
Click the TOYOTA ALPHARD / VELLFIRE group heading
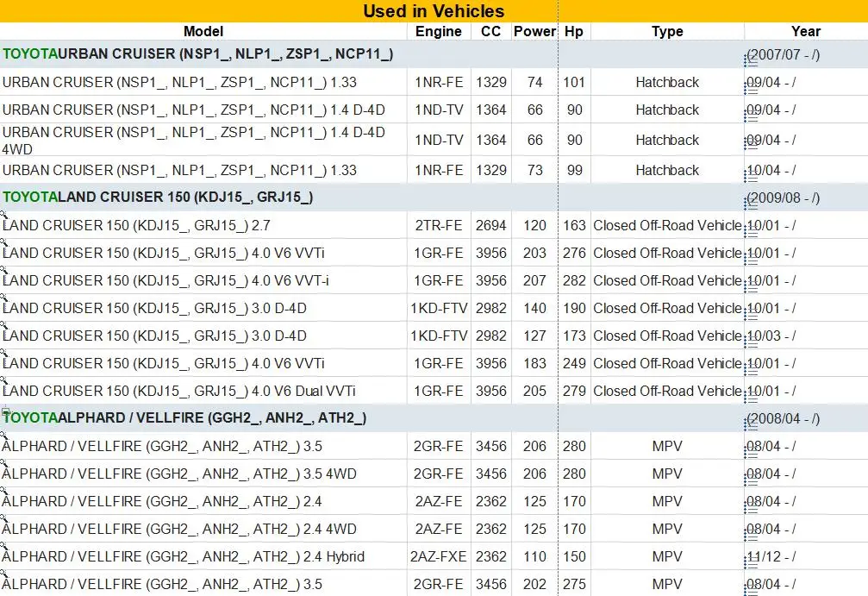pyautogui.click(x=184, y=418)
